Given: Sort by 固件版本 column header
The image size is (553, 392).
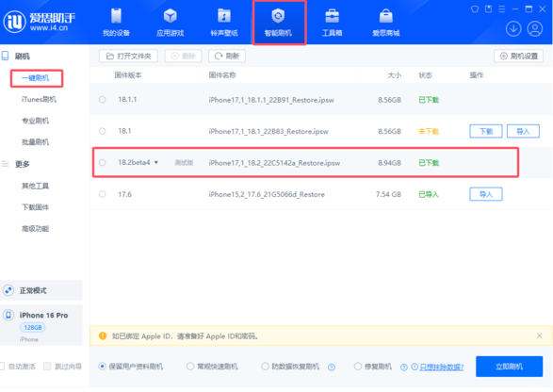Looking at the screenshot, I should tap(128, 75).
